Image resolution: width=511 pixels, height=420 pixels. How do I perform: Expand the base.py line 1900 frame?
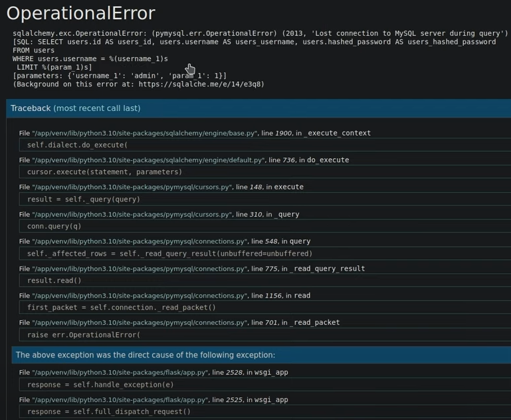(x=195, y=133)
